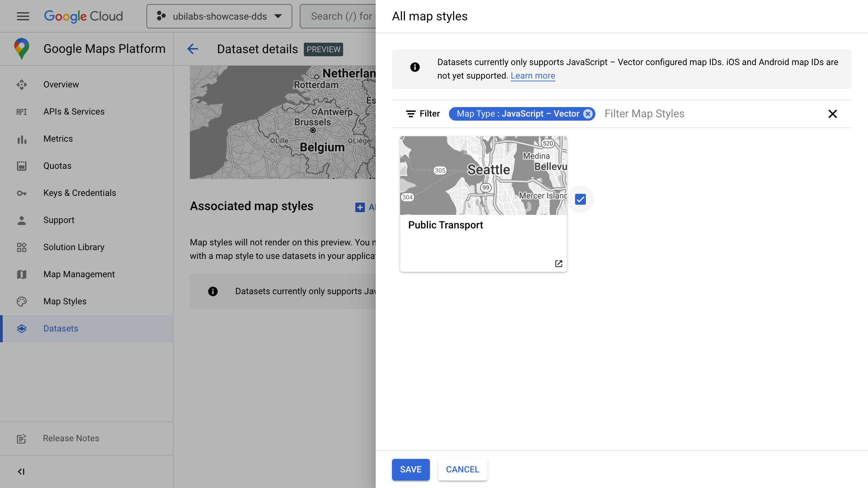Open Map Management
Screen dimensions: 868x488
coord(86,274)
